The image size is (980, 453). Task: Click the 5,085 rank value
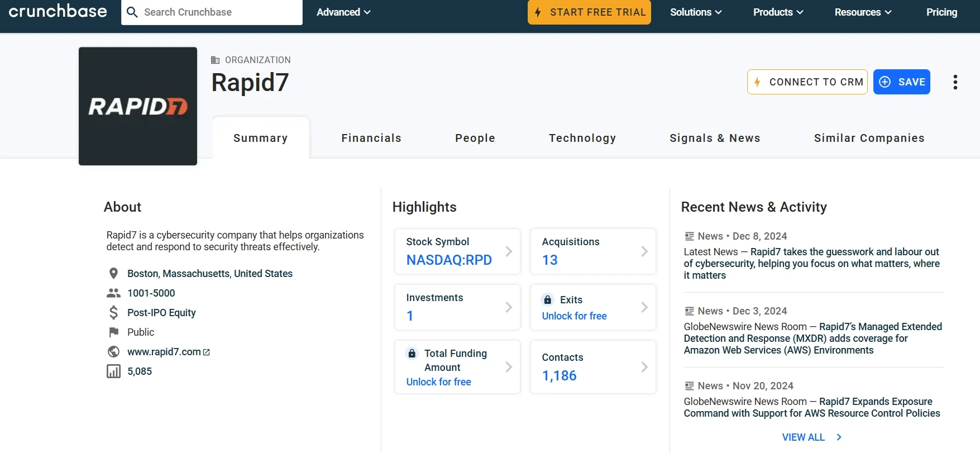pos(140,371)
